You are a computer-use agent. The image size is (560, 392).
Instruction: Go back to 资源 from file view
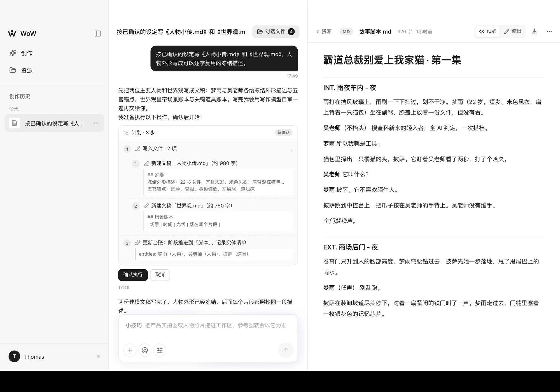[x=324, y=32]
